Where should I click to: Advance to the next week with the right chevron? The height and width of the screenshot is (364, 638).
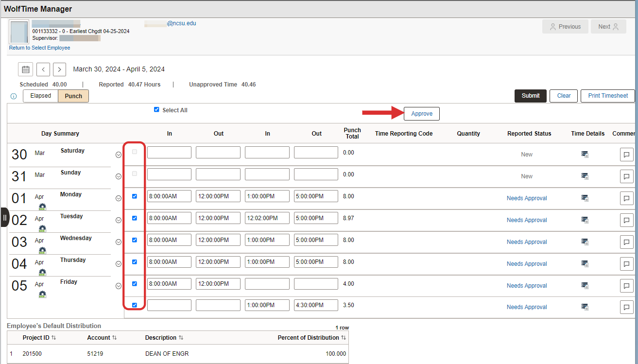click(x=59, y=69)
